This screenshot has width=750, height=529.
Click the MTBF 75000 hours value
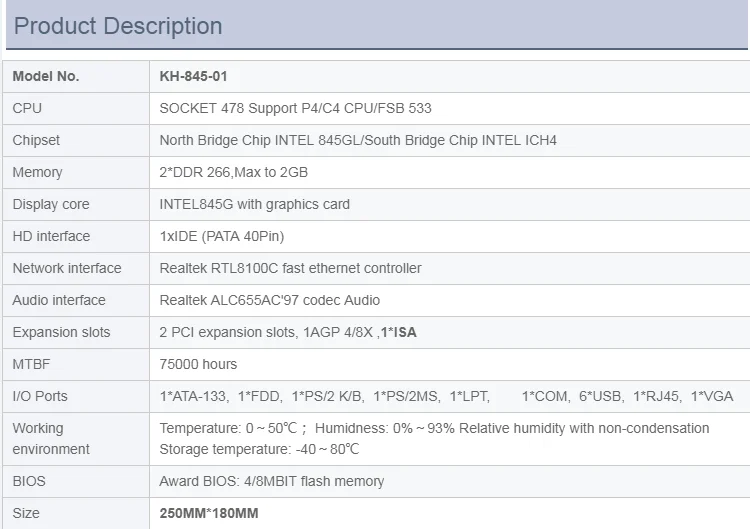click(x=198, y=364)
